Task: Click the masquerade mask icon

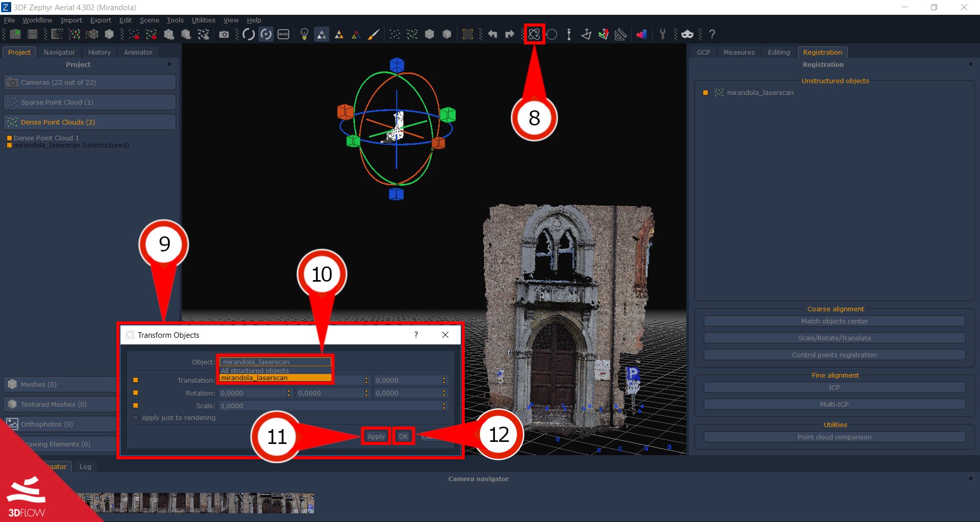Action: coord(687,34)
